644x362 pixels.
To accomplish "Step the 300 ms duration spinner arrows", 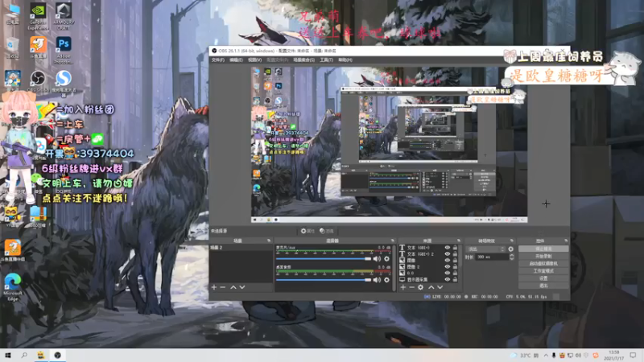I will [511, 257].
